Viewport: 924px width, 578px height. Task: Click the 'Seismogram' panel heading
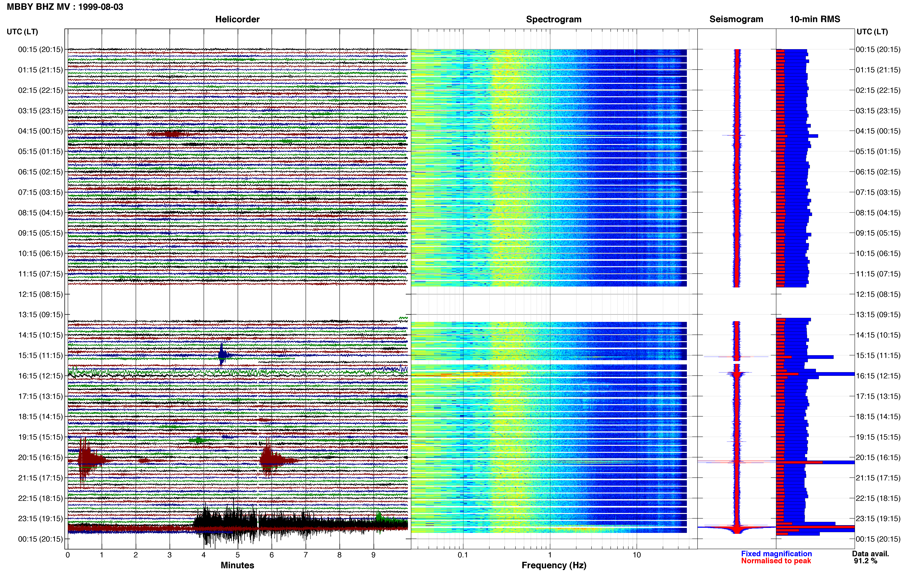(x=736, y=19)
